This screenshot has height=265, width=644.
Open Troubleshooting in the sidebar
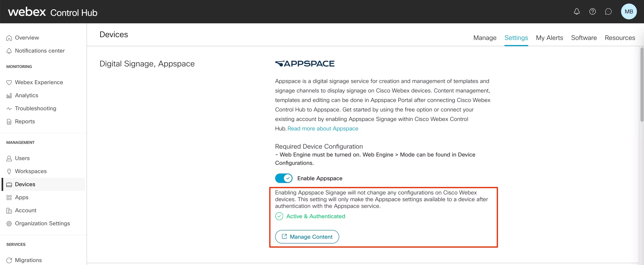coord(36,108)
